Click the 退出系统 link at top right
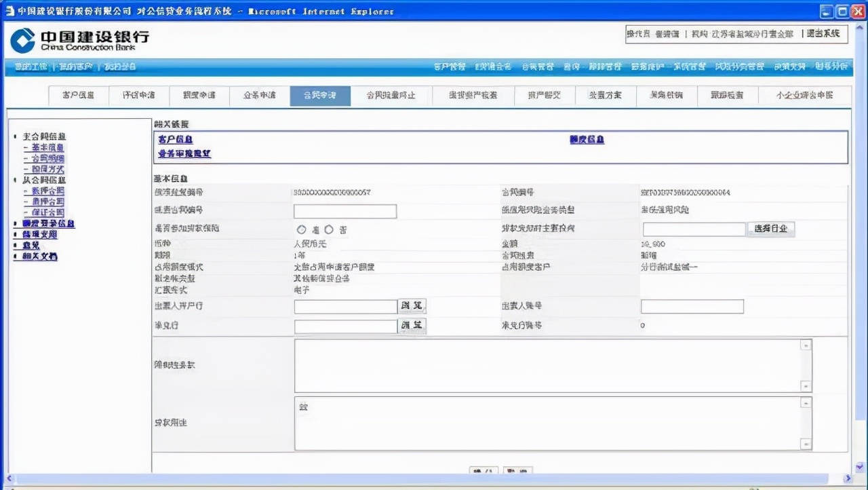 pos(823,33)
